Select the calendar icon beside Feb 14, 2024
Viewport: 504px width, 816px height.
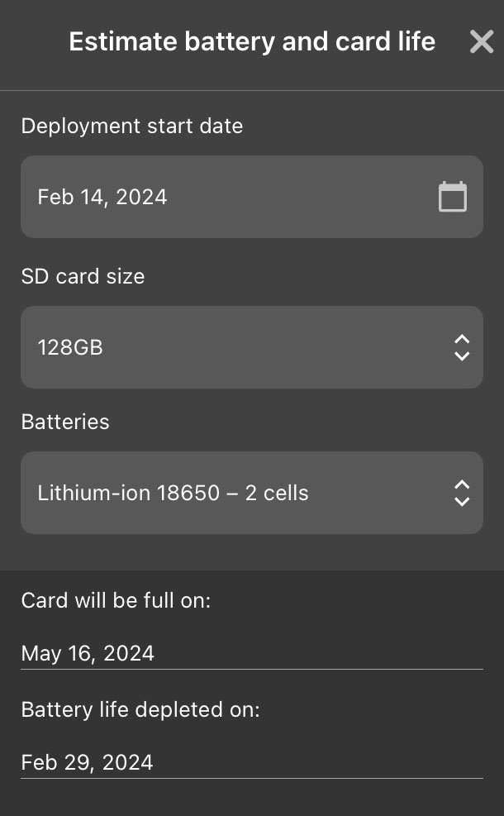(x=451, y=197)
